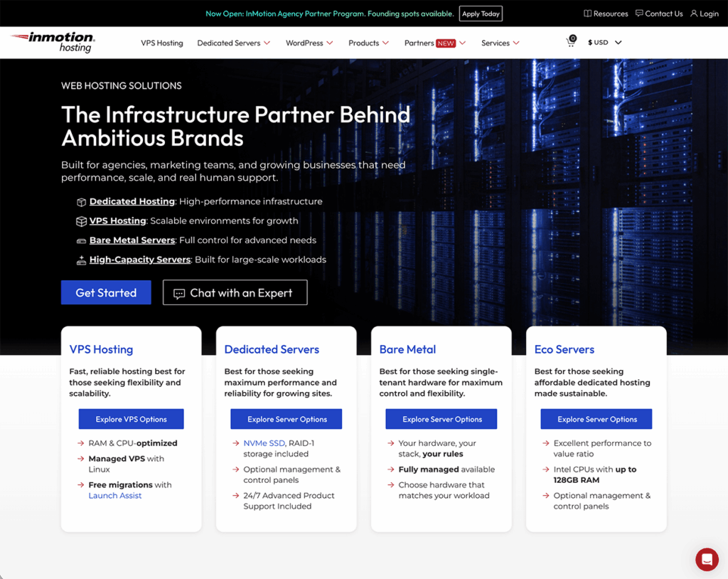Open WordPress nav item

click(x=304, y=43)
